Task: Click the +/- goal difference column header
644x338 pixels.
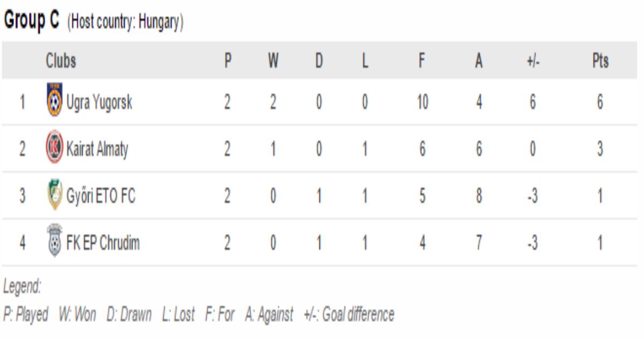Action: [x=533, y=61]
